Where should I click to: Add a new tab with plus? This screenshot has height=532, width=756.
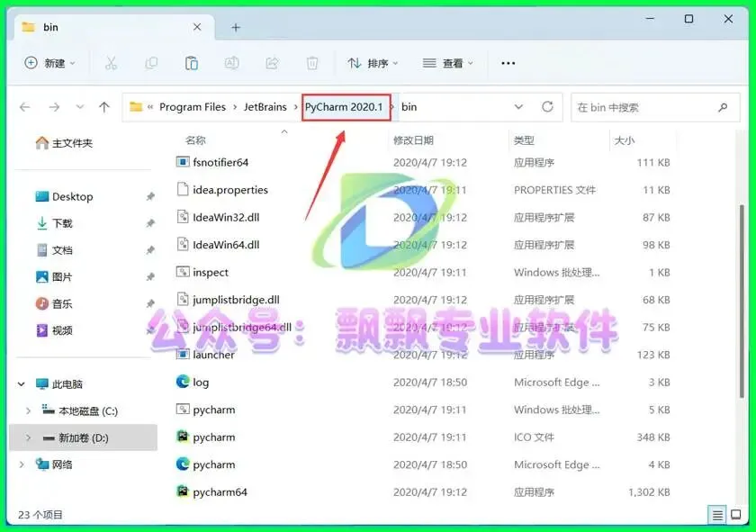pyautogui.click(x=235, y=28)
